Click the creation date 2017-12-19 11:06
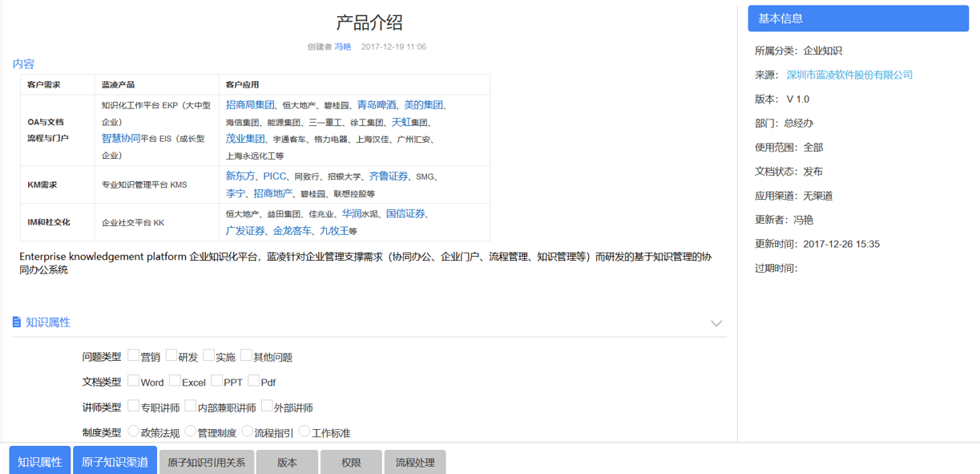This screenshot has height=474, width=980. [393, 47]
